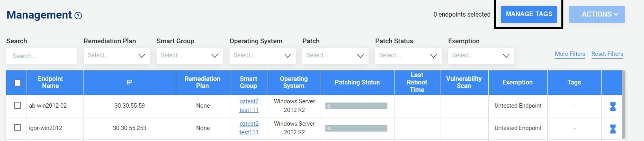Open oztest2 smart group link in first row
This screenshot has height=141, width=644.
click(x=249, y=101)
